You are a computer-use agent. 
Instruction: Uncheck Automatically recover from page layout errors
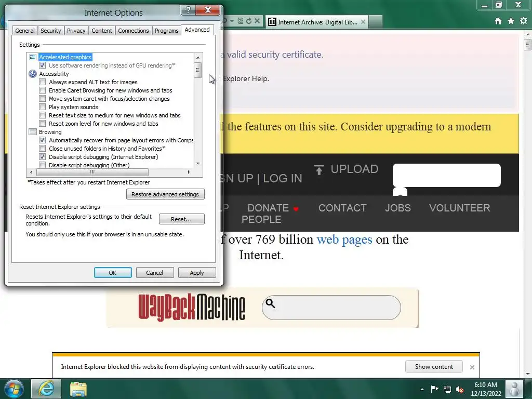click(x=43, y=140)
